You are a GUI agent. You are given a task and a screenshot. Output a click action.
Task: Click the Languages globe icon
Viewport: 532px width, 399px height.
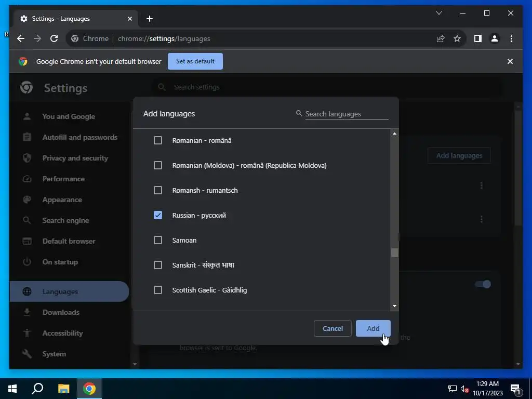(27, 291)
